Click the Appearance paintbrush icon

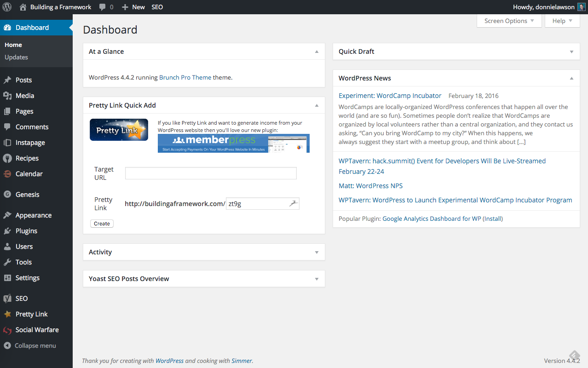pyautogui.click(x=7, y=215)
